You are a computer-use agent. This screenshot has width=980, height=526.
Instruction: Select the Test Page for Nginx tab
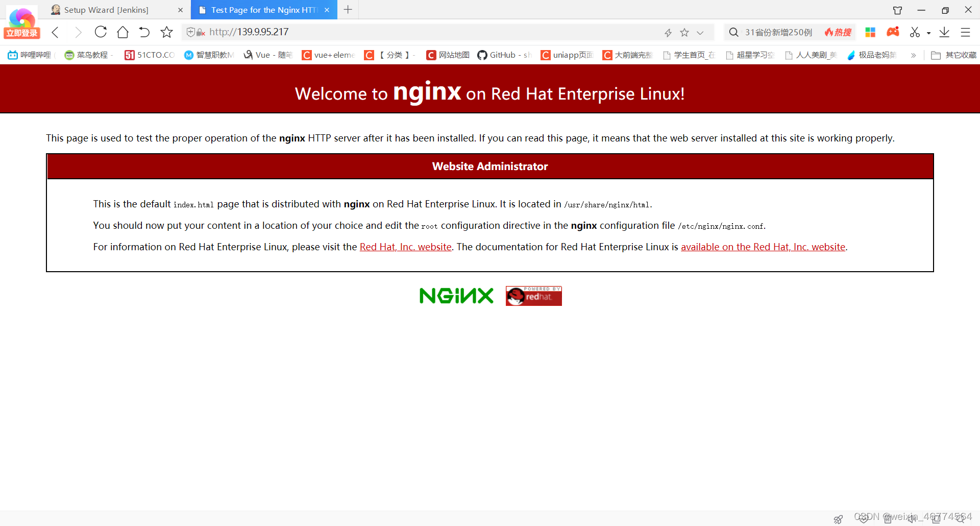[x=264, y=10]
